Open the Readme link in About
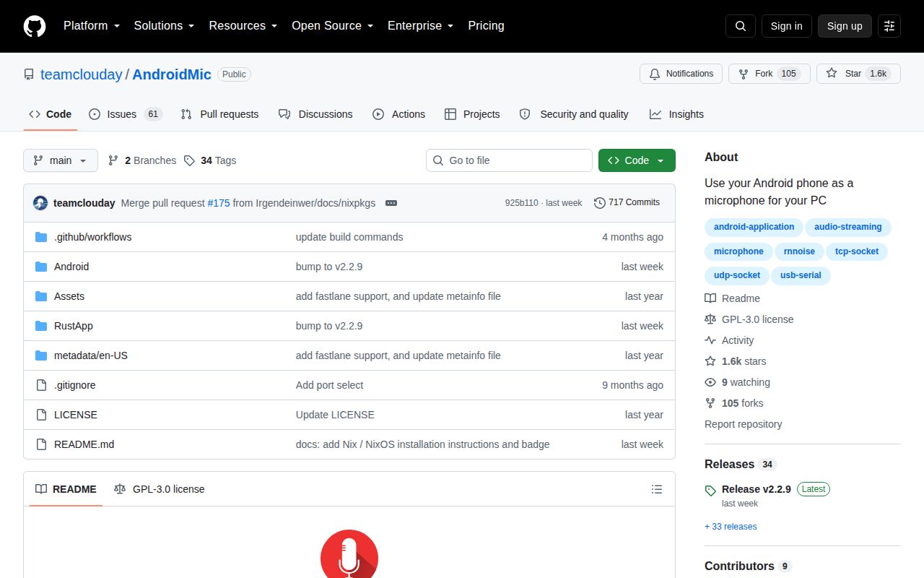 click(733, 298)
